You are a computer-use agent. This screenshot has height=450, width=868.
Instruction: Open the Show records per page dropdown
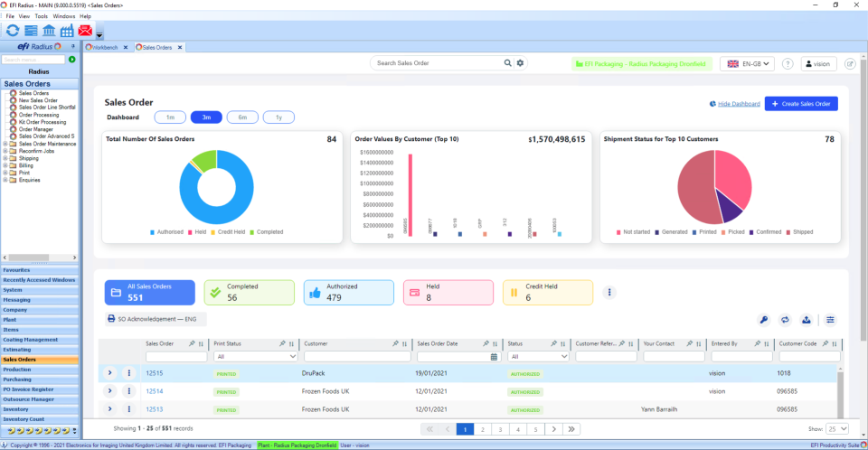837,429
